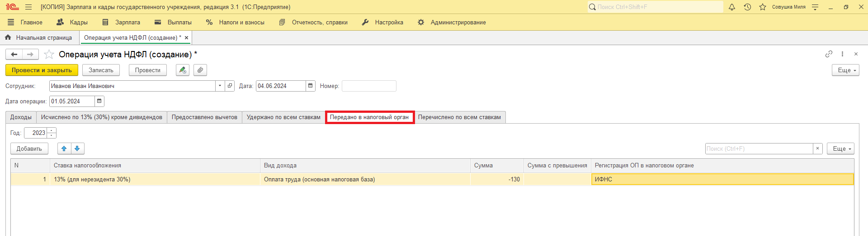868x236 pixels.
Task: Navigate forward with the right arrow
Action: (30, 55)
